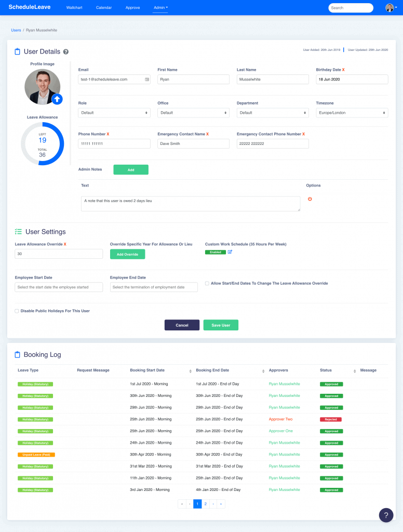Edit custom work schedule pencil icon

(230, 252)
